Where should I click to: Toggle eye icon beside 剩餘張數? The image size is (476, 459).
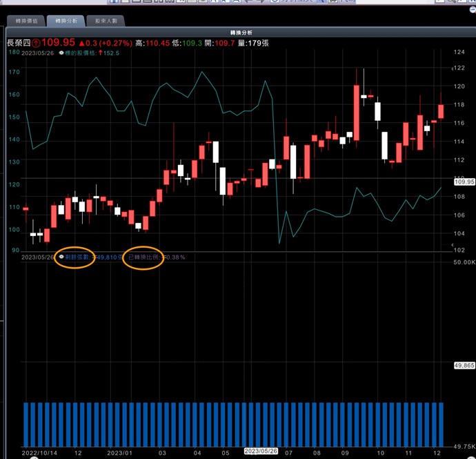61,257
